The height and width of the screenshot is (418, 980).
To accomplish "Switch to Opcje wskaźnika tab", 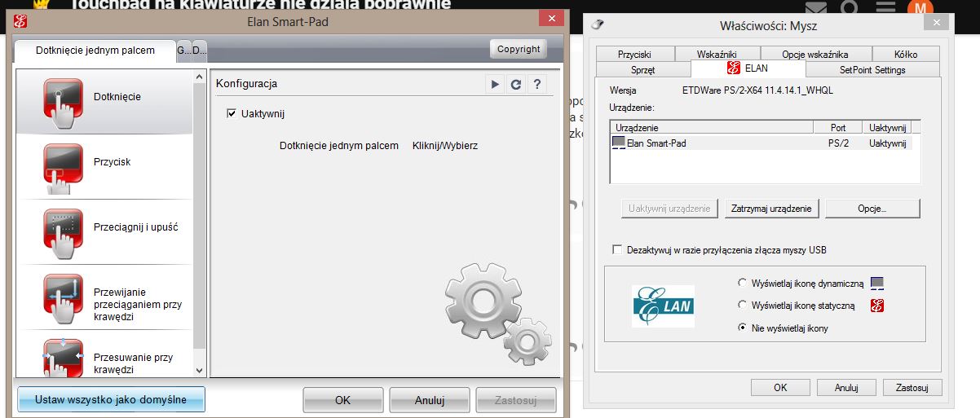I will 814,55.
